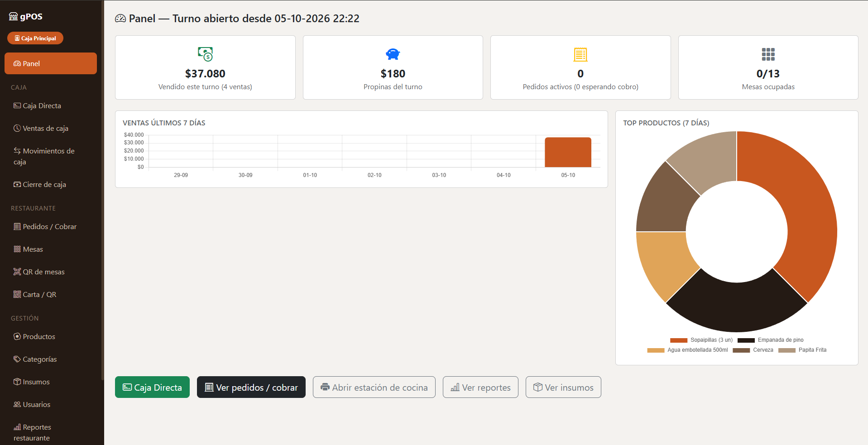The image size is (868, 445).
Task: Open Categorías page
Action: pyautogui.click(x=51, y=359)
